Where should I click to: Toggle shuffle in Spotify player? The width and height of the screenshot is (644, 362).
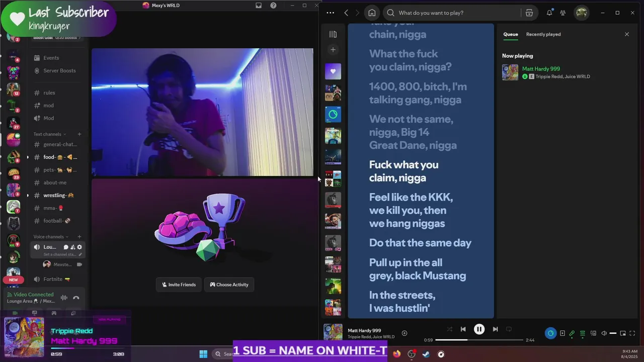450,329
